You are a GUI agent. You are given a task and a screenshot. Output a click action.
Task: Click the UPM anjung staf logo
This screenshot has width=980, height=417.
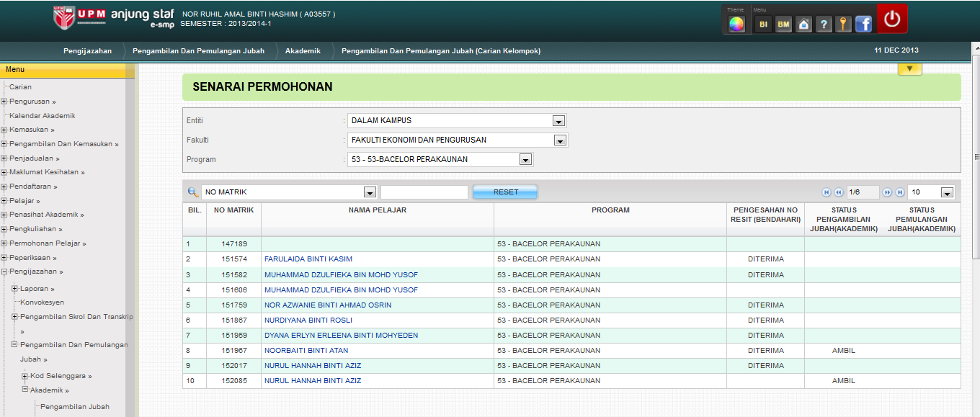(x=114, y=19)
